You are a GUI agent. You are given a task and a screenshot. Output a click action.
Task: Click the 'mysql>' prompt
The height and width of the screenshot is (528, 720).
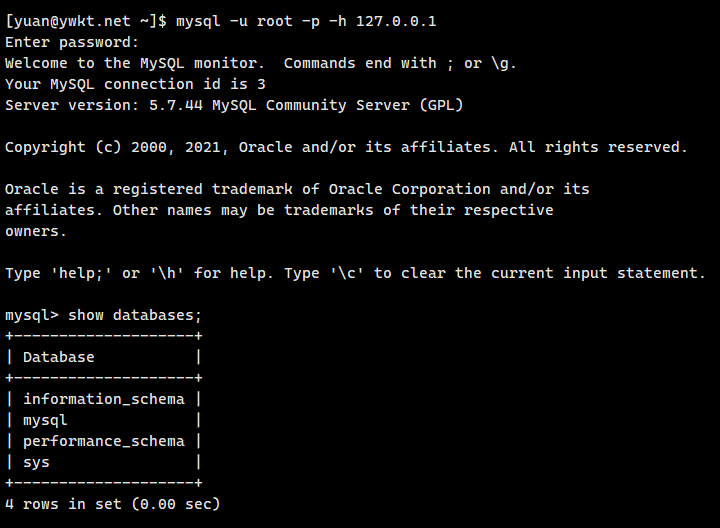coord(31,315)
